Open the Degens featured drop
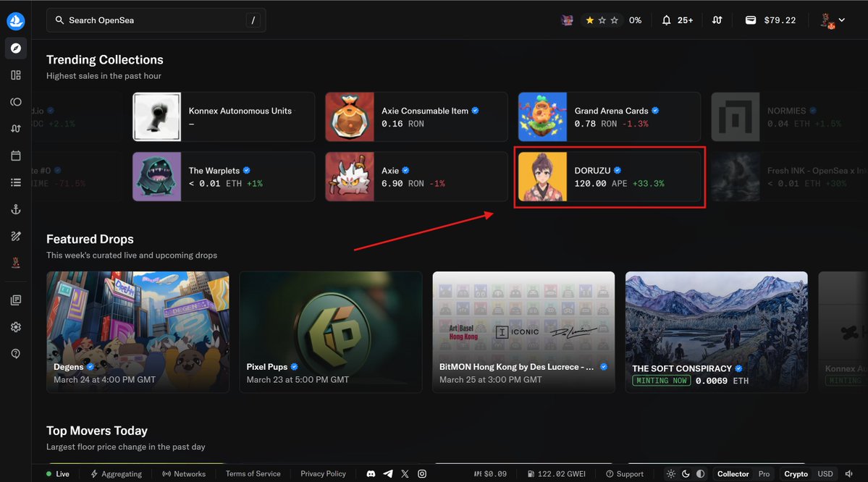 click(138, 332)
